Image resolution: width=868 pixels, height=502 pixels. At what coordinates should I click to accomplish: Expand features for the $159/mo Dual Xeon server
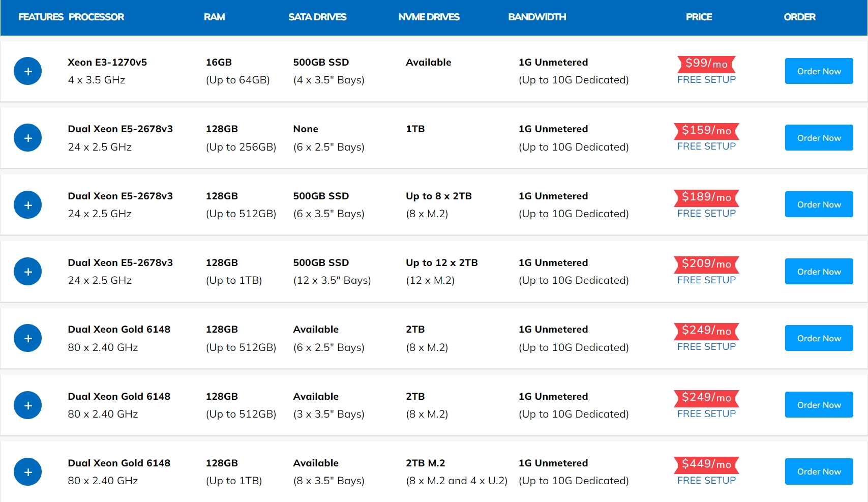tap(28, 138)
